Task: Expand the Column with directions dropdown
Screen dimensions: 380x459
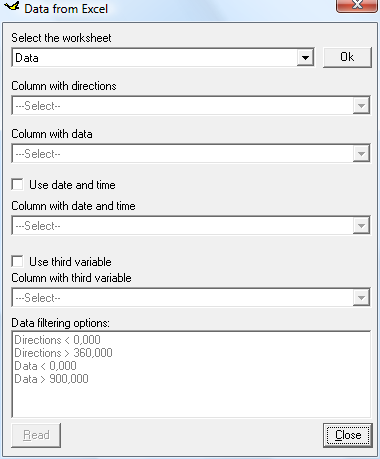Action: (361, 106)
